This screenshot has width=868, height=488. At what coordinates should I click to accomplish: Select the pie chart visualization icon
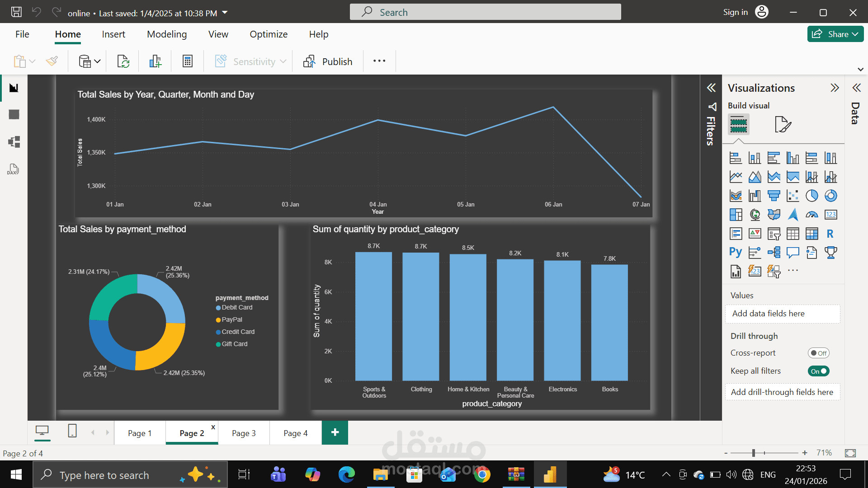pos(811,196)
